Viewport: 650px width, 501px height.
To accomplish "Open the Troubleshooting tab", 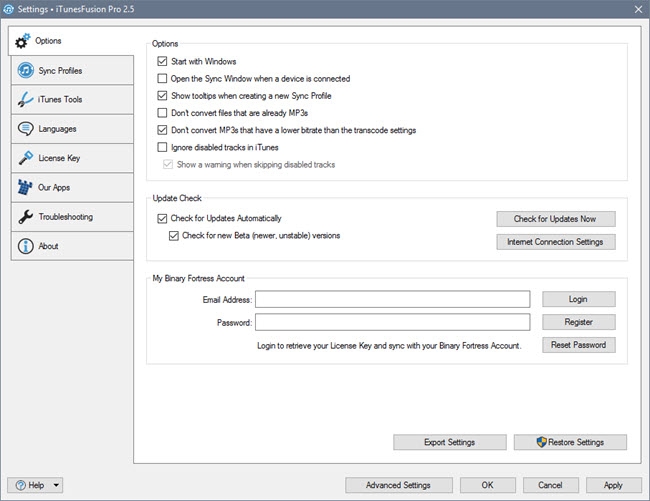I will [72, 217].
